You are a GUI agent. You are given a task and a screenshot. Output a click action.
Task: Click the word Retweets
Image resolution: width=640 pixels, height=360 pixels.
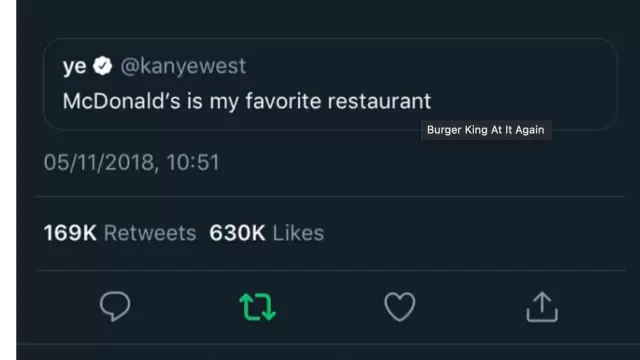coord(150,233)
